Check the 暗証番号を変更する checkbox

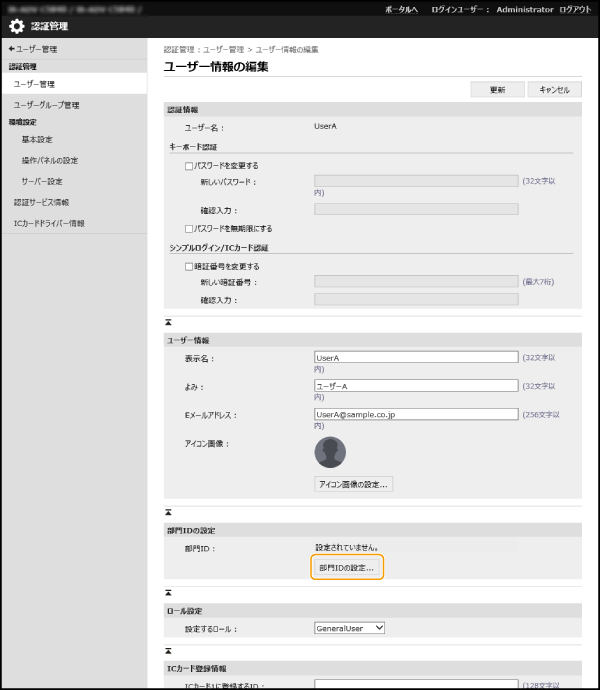coord(189,267)
